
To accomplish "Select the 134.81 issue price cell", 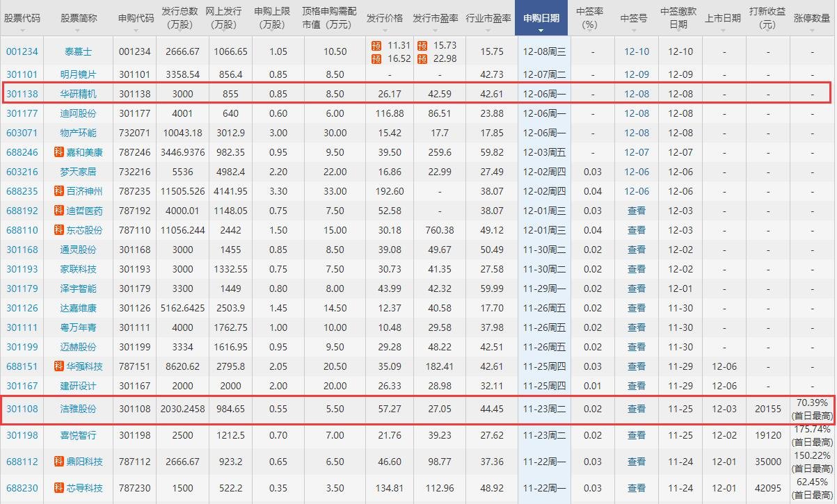I will 390,488.
